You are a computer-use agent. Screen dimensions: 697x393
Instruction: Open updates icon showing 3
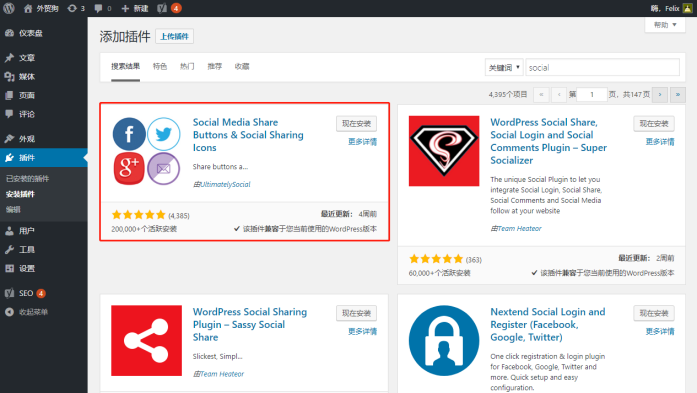tap(72, 8)
